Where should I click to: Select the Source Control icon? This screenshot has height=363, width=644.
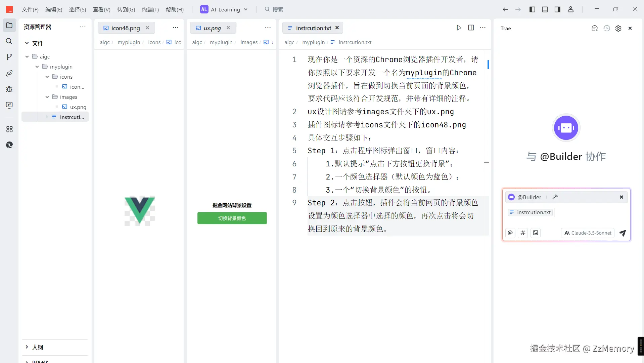tap(9, 57)
